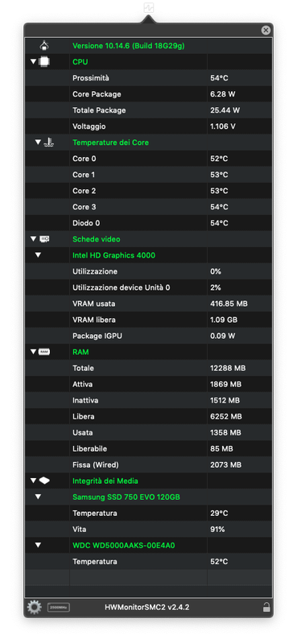
Task: Select the Prossimità row
Action: pyautogui.click(x=149, y=78)
